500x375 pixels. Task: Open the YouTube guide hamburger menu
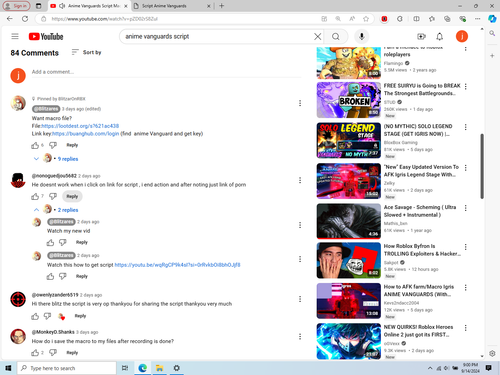click(15, 36)
